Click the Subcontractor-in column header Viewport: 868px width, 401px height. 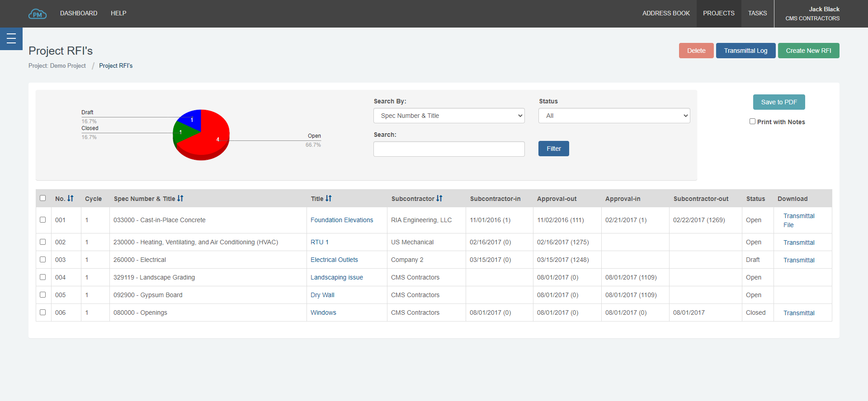[x=495, y=199]
